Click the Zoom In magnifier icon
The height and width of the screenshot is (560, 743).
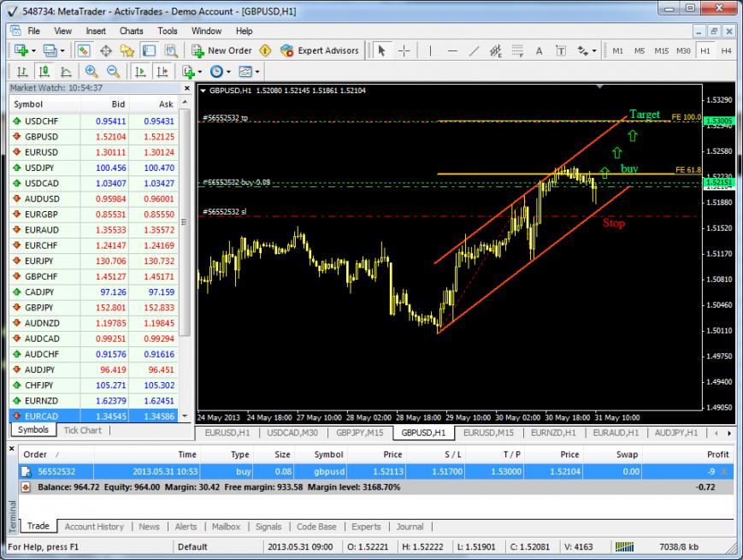[91, 72]
